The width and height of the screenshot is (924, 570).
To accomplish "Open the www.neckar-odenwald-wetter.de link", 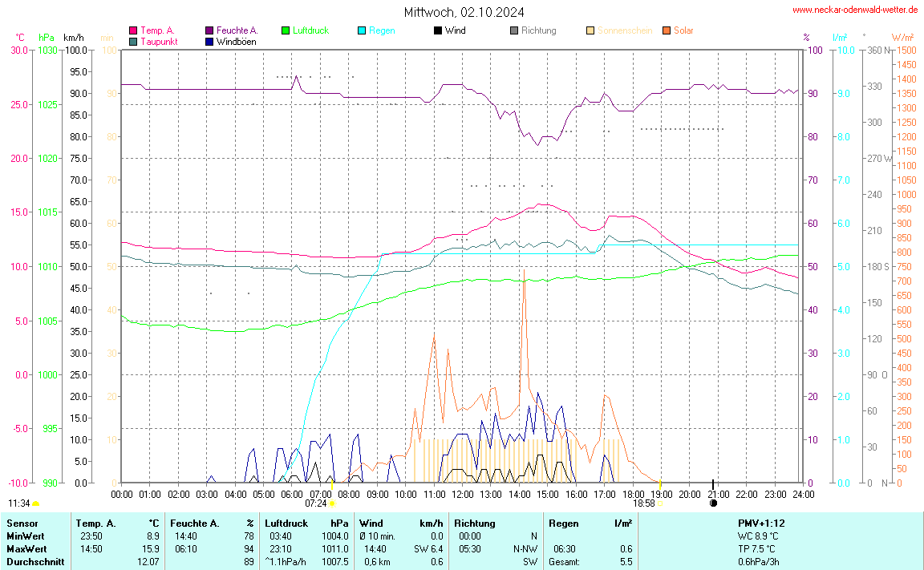I will (854, 10).
